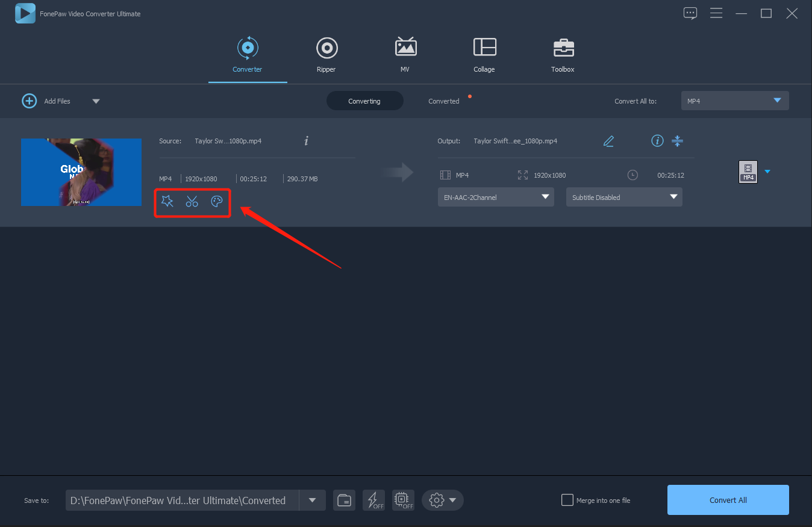Open the Subtitle Disabled dropdown
This screenshot has width=812, height=527.
click(624, 197)
